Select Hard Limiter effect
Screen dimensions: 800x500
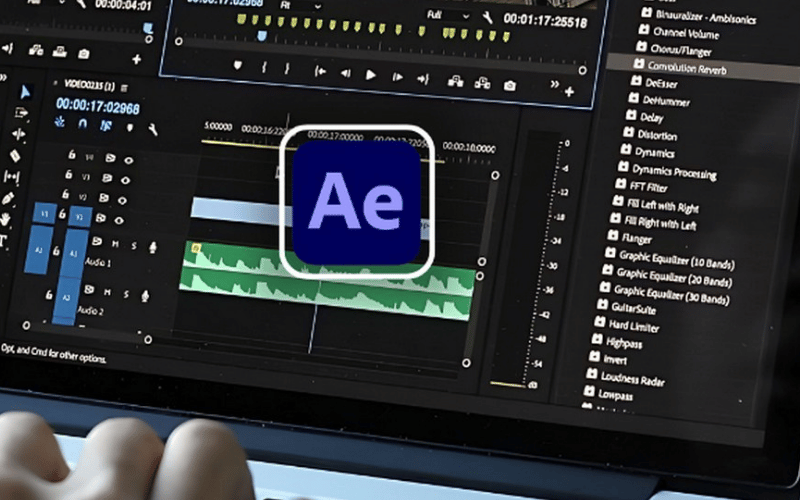[x=634, y=326]
